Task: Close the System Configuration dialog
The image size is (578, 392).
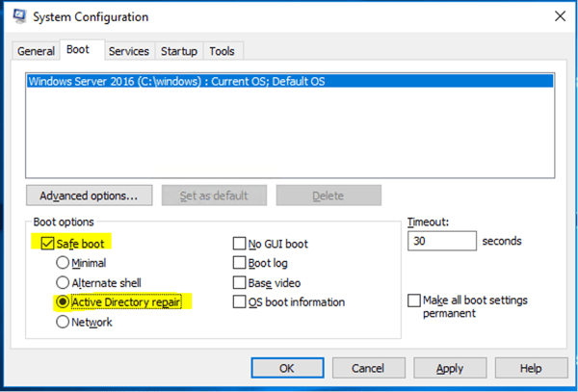Action: tap(560, 16)
